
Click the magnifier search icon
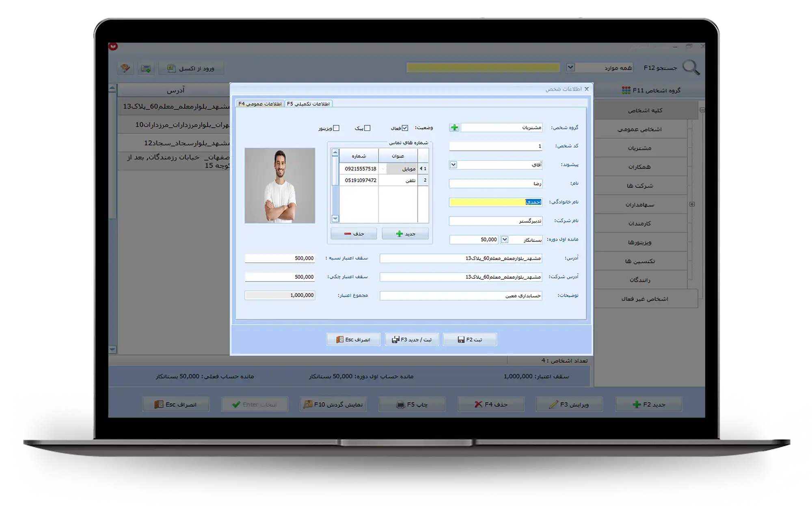691,67
